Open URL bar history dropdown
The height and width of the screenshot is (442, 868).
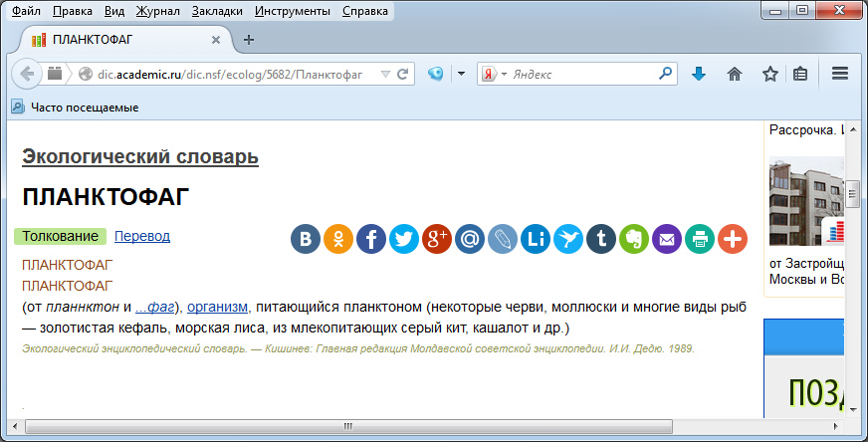pos(383,75)
